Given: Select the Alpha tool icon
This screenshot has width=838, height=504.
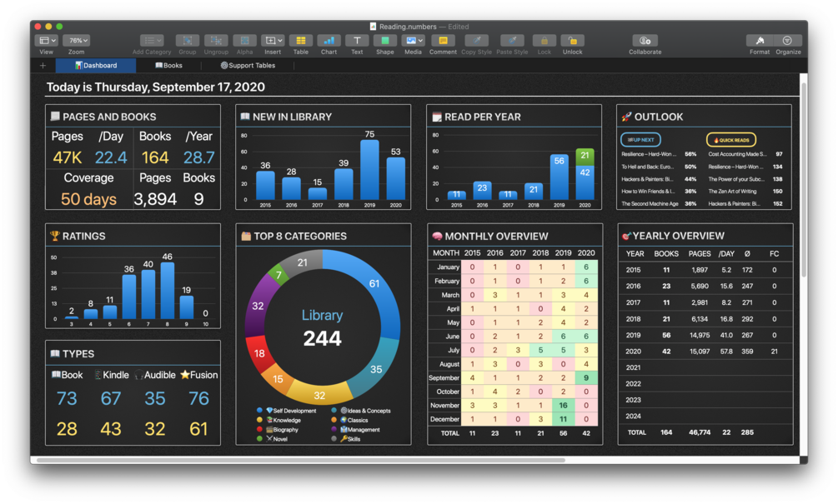Looking at the screenshot, I should pyautogui.click(x=244, y=41).
